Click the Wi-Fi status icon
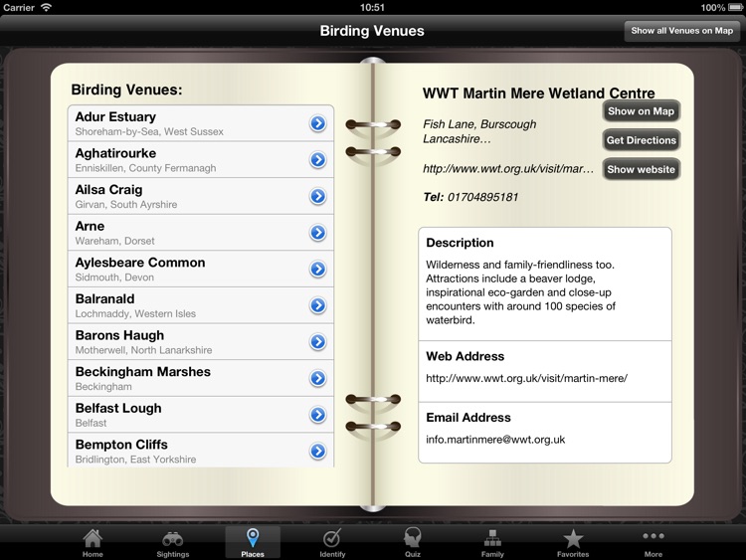746x560 pixels. [x=46, y=7]
